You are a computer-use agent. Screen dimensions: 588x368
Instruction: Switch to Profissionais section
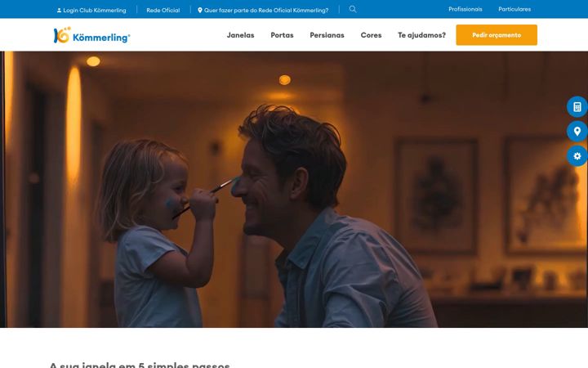[465, 9]
